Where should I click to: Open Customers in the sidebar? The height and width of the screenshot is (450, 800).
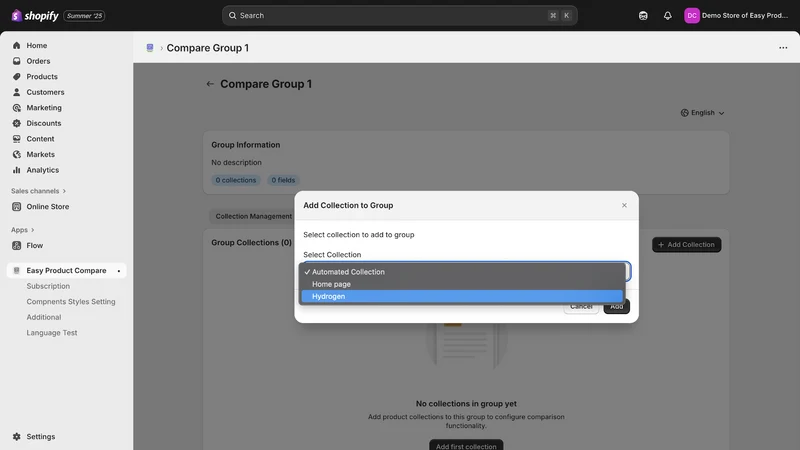tap(45, 92)
